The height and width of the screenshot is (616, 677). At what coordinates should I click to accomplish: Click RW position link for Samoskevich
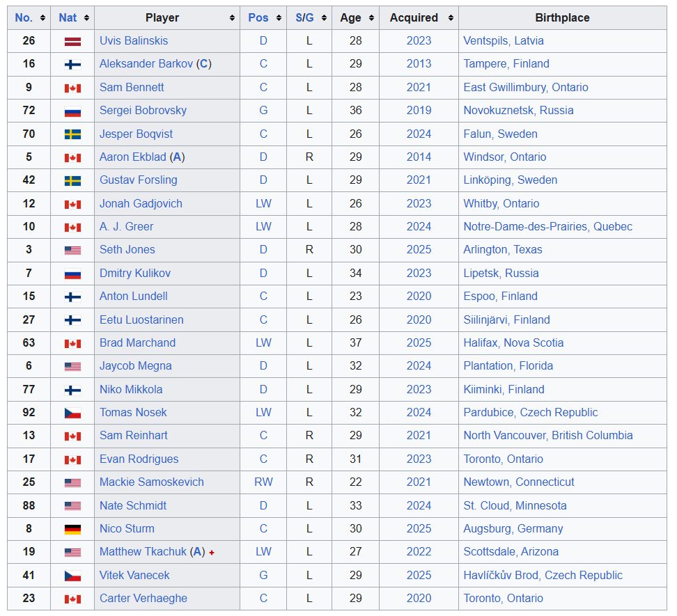click(263, 482)
